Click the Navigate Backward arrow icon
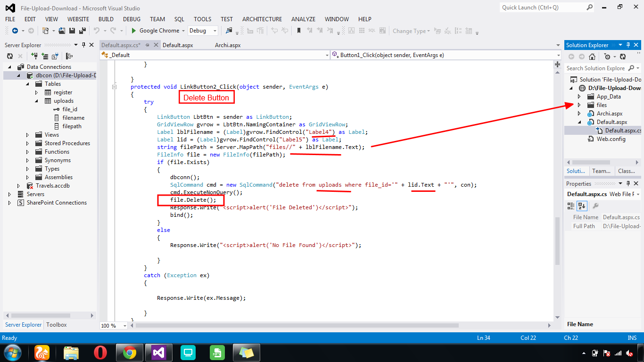Image resolution: width=644 pixels, height=362 pixels. (15, 31)
